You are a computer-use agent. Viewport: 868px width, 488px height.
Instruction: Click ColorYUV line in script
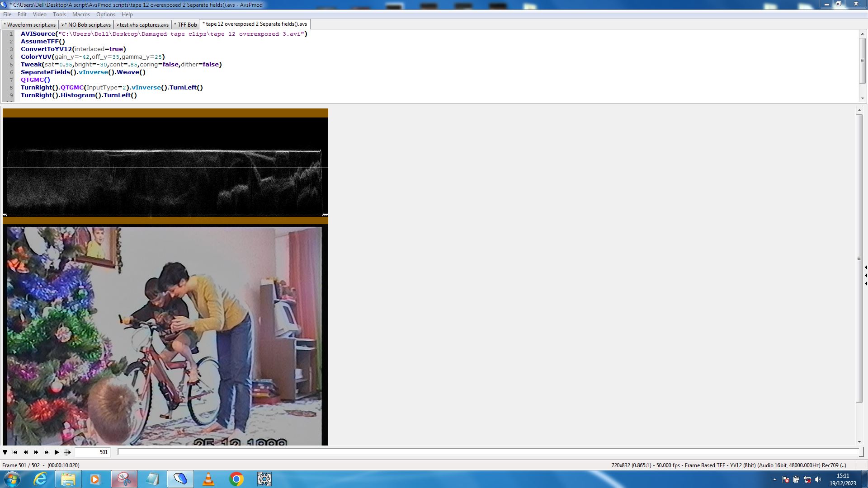[x=93, y=57]
